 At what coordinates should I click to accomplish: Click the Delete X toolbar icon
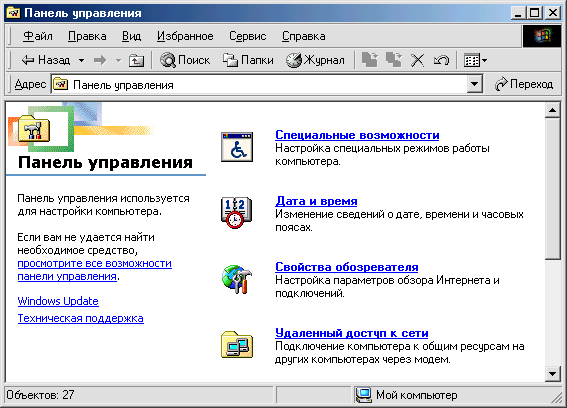[x=417, y=60]
